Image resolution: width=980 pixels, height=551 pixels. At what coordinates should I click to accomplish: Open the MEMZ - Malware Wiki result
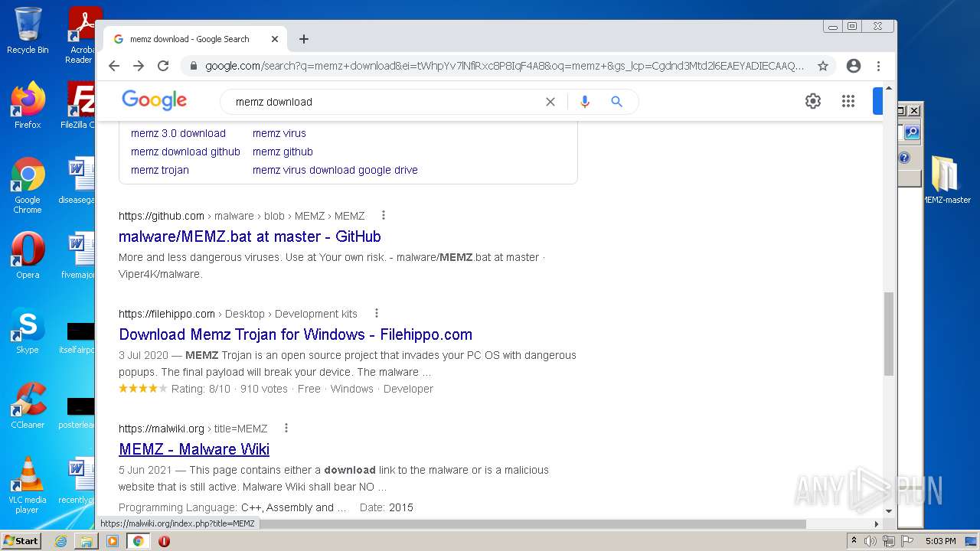coord(194,449)
